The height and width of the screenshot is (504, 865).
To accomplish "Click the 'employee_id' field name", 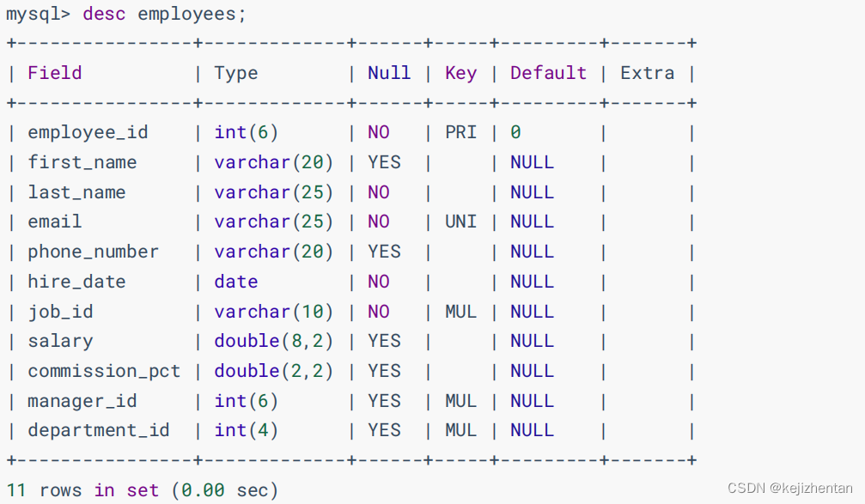I will pos(88,133).
